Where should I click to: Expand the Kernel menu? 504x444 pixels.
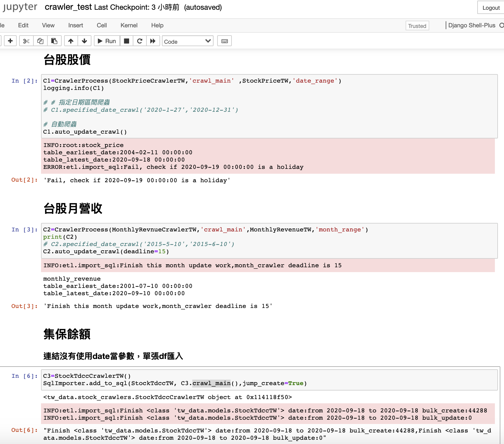point(129,25)
